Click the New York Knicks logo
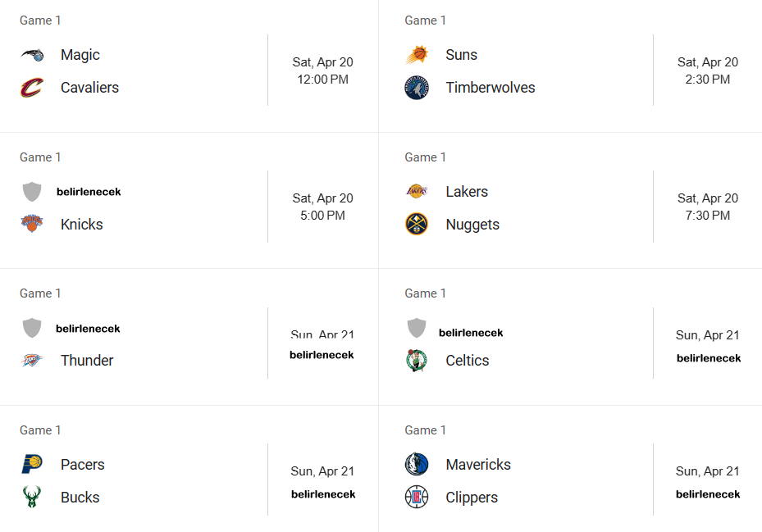 click(32, 224)
